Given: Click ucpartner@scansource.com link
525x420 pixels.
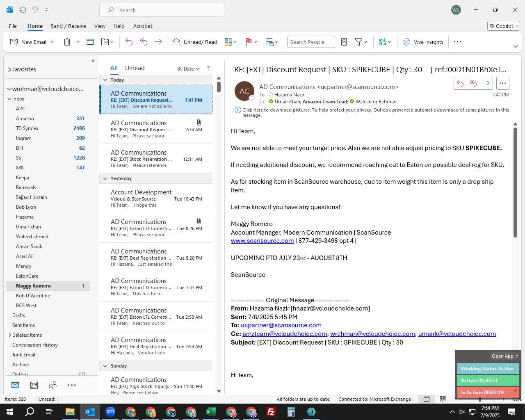Looking at the screenshot, I should (x=281, y=325).
